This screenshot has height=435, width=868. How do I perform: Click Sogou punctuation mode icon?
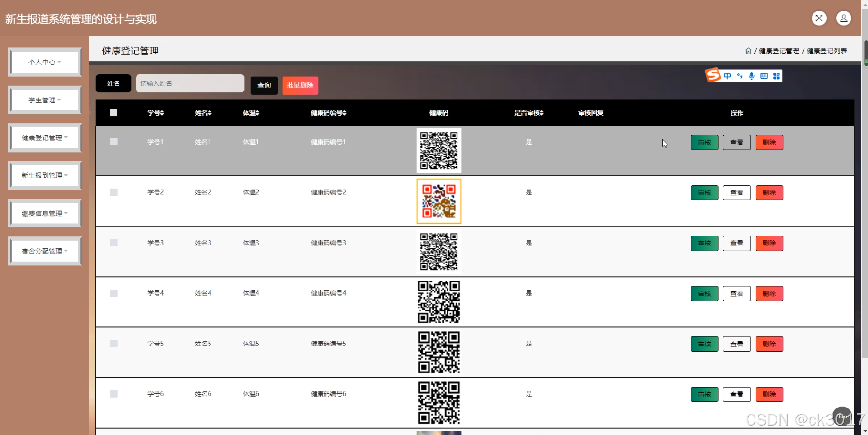pyautogui.click(x=740, y=76)
